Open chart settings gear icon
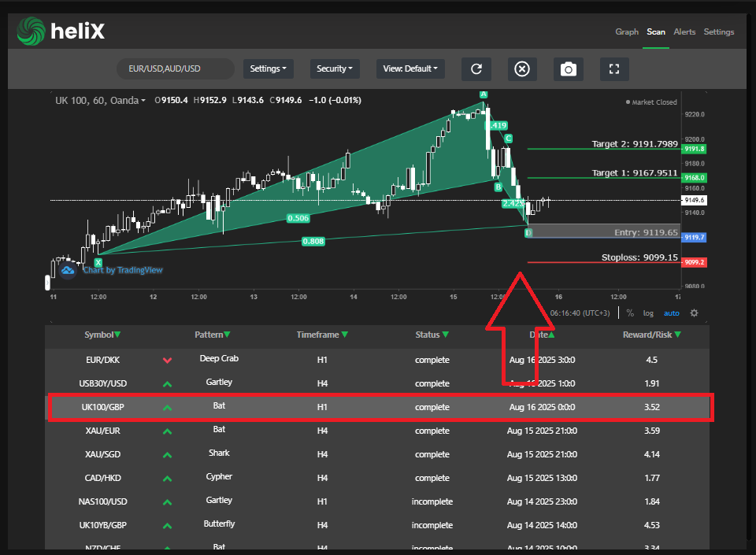756x555 pixels. pyautogui.click(x=694, y=313)
